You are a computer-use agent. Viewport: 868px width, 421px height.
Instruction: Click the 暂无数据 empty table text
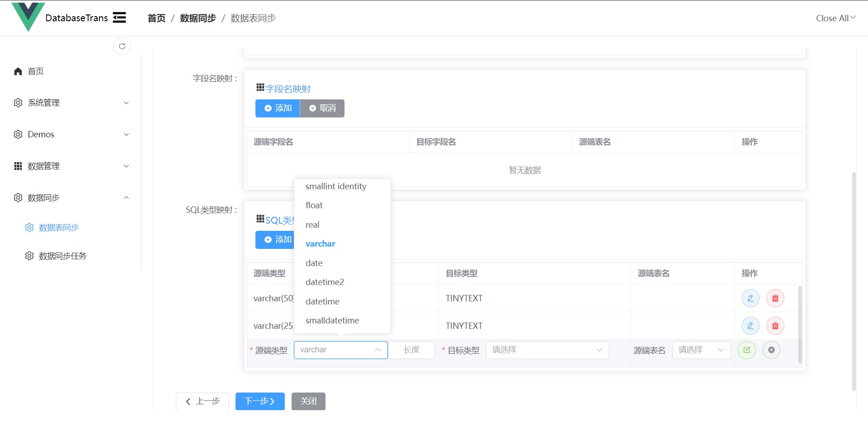pyautogui.click(x=525, y=170)
